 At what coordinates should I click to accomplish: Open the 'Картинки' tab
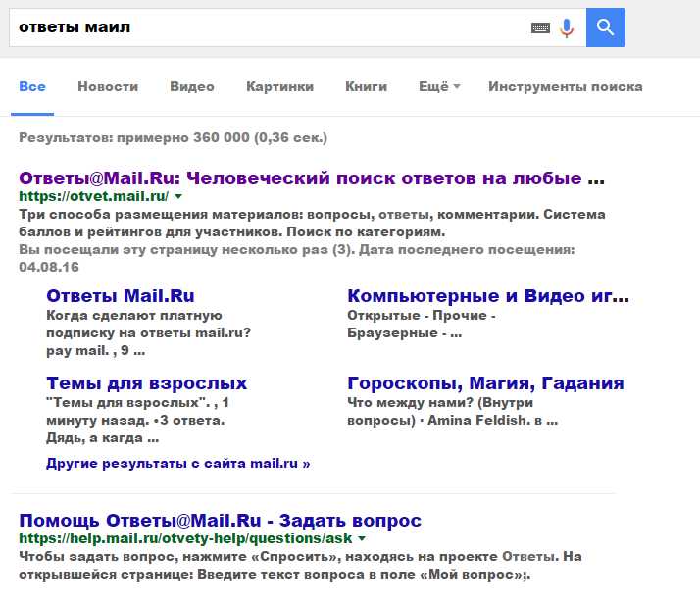(x=280, y=86)
